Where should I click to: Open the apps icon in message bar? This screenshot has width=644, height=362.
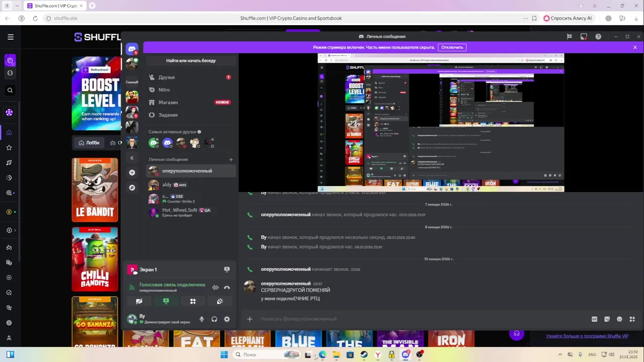pos(632,319)
